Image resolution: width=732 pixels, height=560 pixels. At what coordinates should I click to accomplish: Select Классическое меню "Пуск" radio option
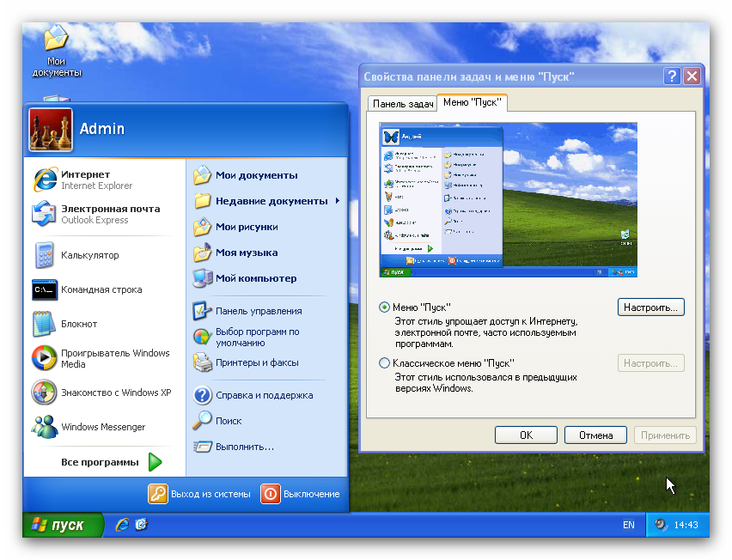click(x=384, y=363)
